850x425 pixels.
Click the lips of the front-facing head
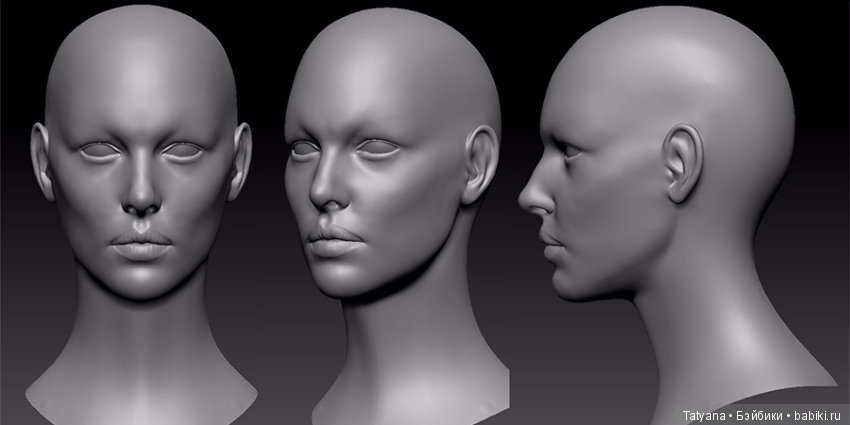click(141, 245)
